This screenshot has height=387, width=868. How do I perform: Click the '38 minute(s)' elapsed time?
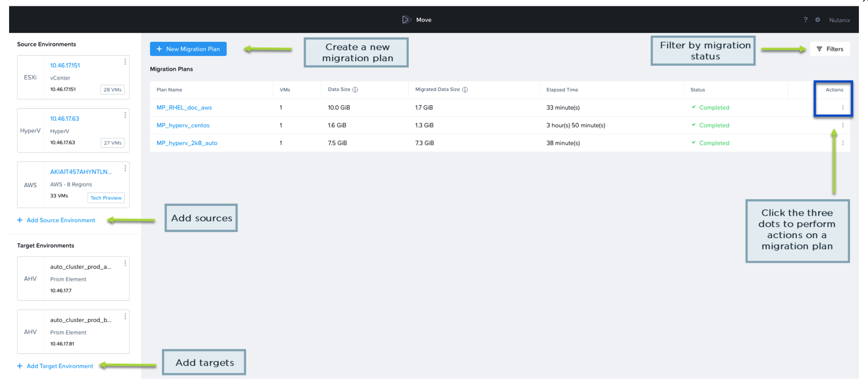pos(563,143)
